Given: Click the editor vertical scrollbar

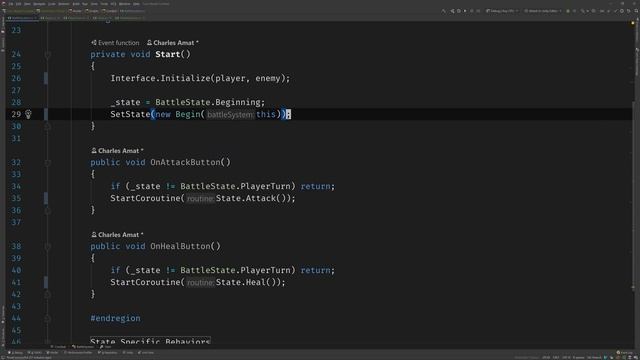Looking at the screenshot, I should pyautogui.click(x=633, y=196).
